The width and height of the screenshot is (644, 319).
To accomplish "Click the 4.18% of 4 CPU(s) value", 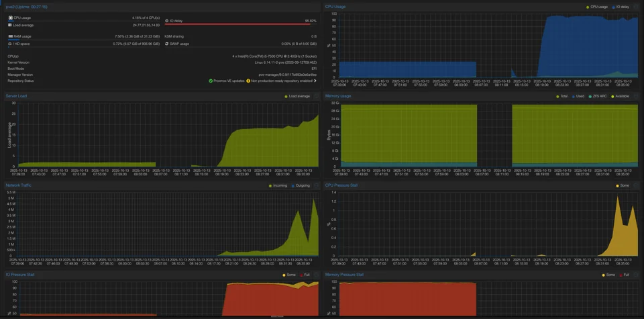I will click(x=146, y=18).
